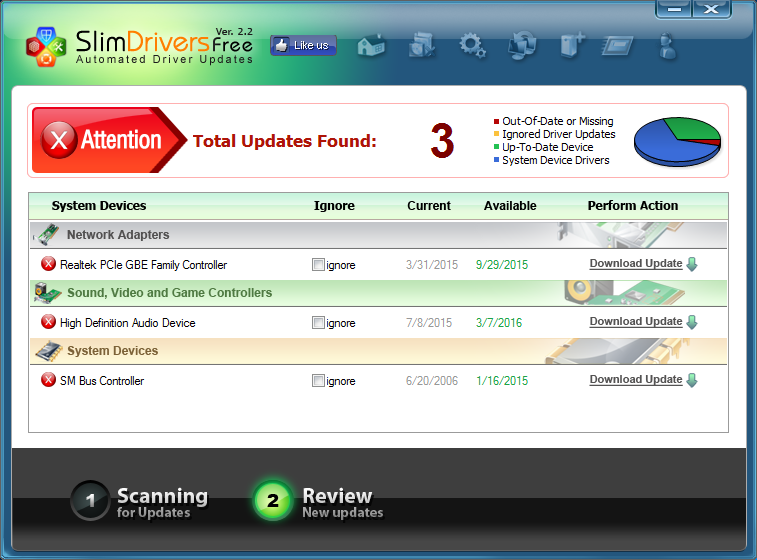Click the Total Updates Found count 3
757x560 pixels.
click(442, 140)
